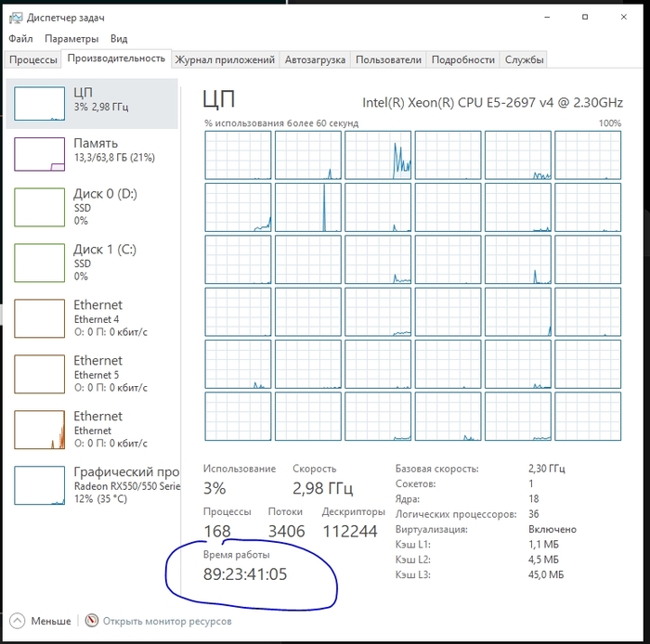Select the Ethernet adapter thumbnail with orange spikes

tap(39, 430)
